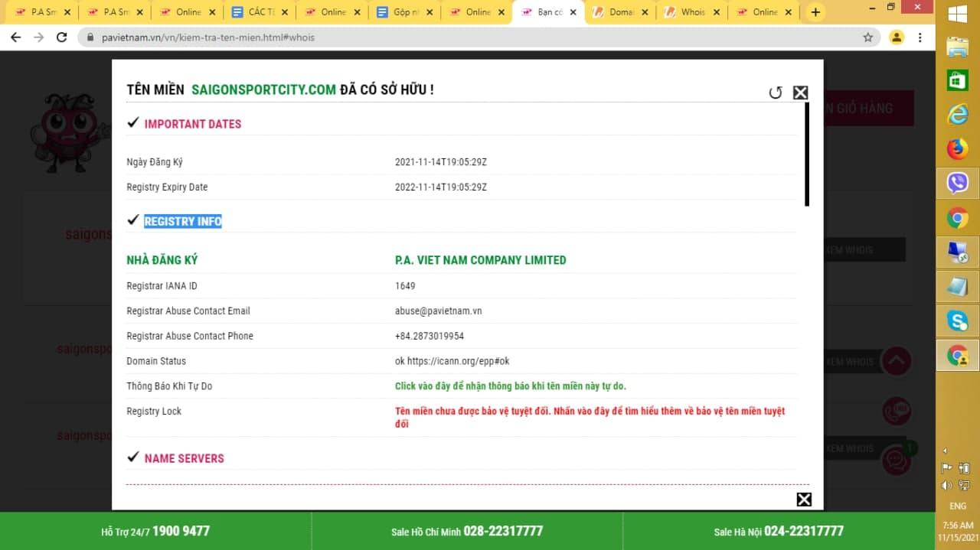The width and height of the screenshot is (980, 550).
Task: Click the abuse@pavietnam.vn email
Action: pyautogui.click(x=439, y=311)
